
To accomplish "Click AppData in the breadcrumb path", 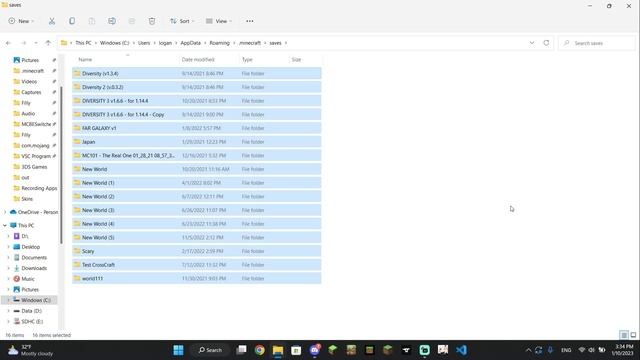I will pos(191,43).
